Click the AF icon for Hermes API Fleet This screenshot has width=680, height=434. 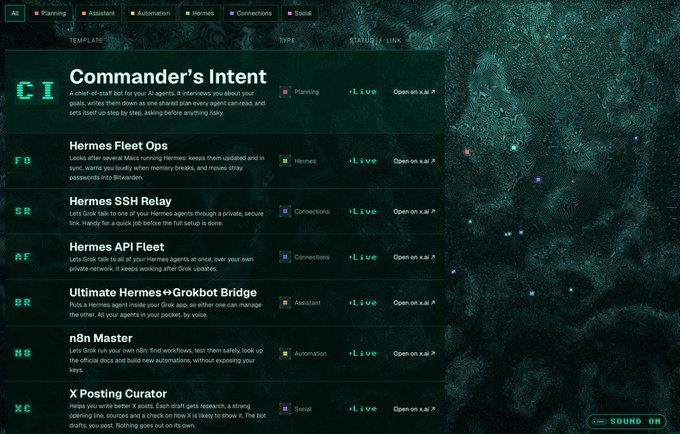pos(23,257)
